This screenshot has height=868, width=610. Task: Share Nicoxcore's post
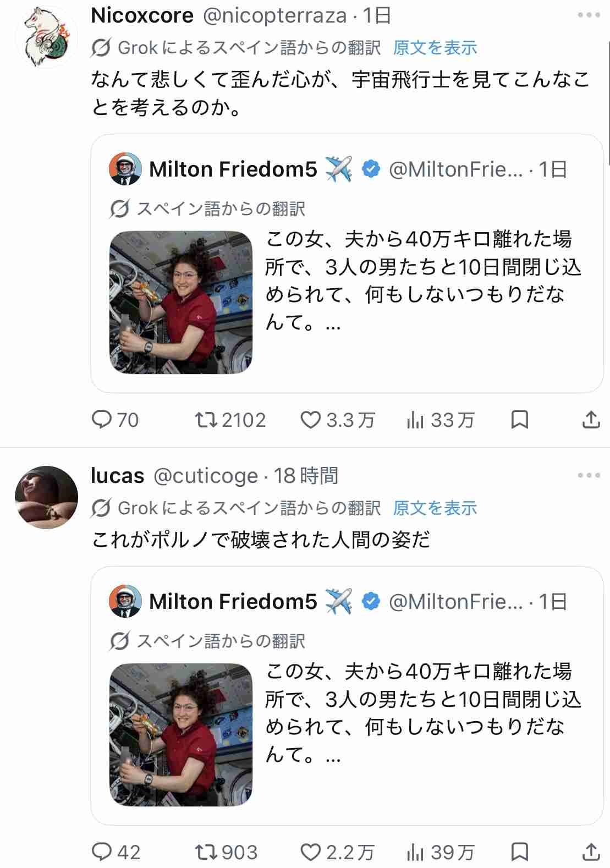pos(590,420)
